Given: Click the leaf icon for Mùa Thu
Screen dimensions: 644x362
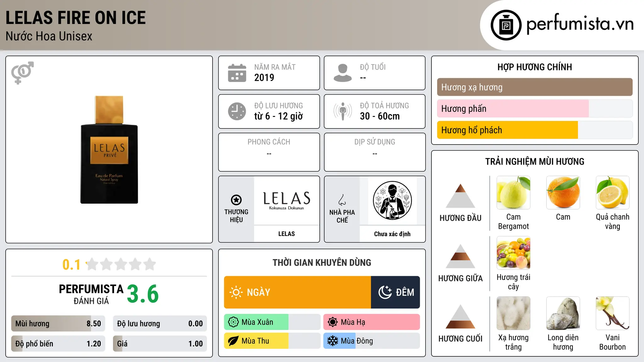Looking at the screenshot, I should click(x=233, y=341).
